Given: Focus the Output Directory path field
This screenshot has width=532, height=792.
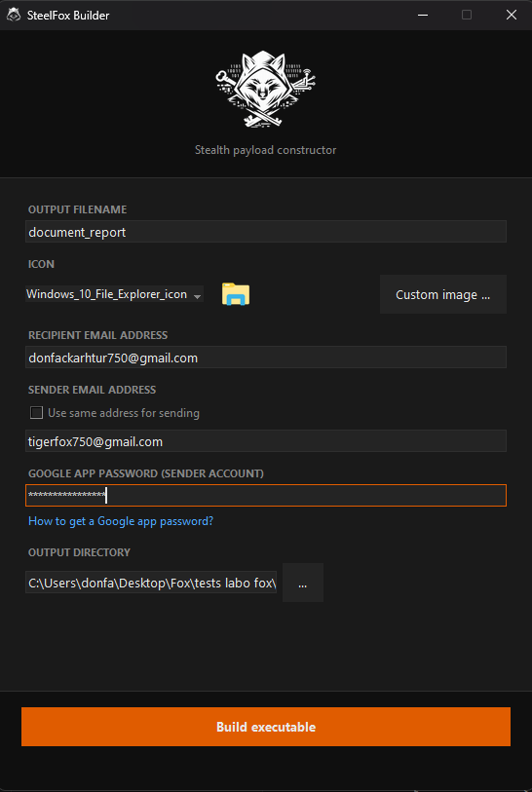Looking at the screenshot, I should click(151, 583).
